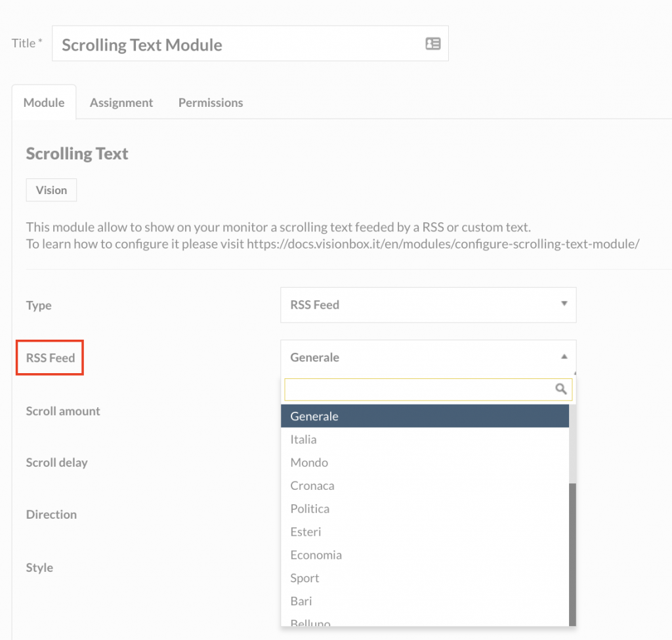Click into the Title input field

[x=250, y=44]
